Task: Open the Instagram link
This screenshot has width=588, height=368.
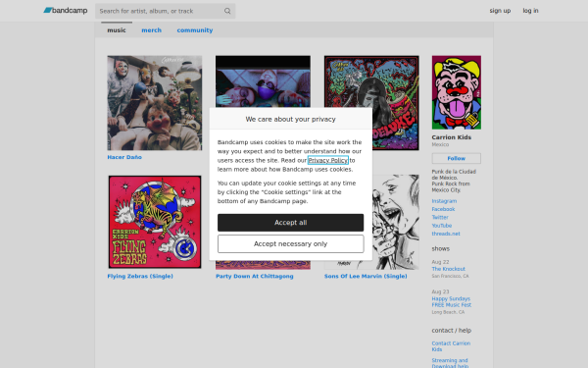Action: [x=444, y=201]
